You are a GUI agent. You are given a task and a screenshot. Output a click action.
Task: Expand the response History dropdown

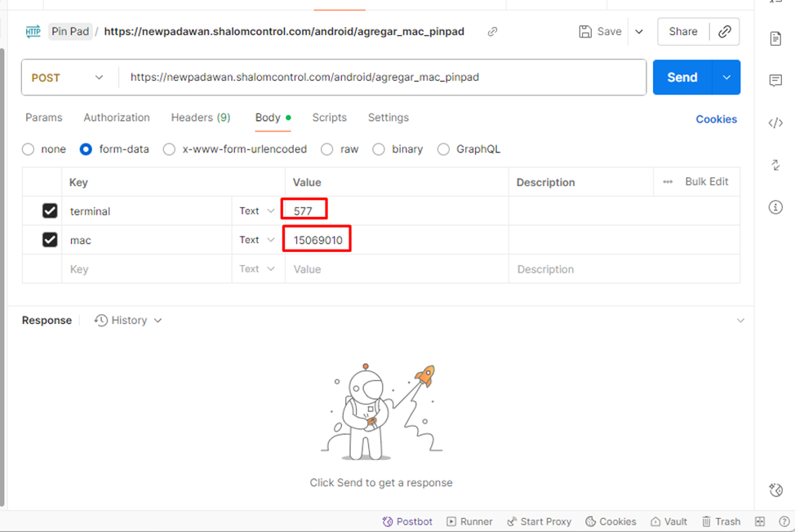pos(128,321)
